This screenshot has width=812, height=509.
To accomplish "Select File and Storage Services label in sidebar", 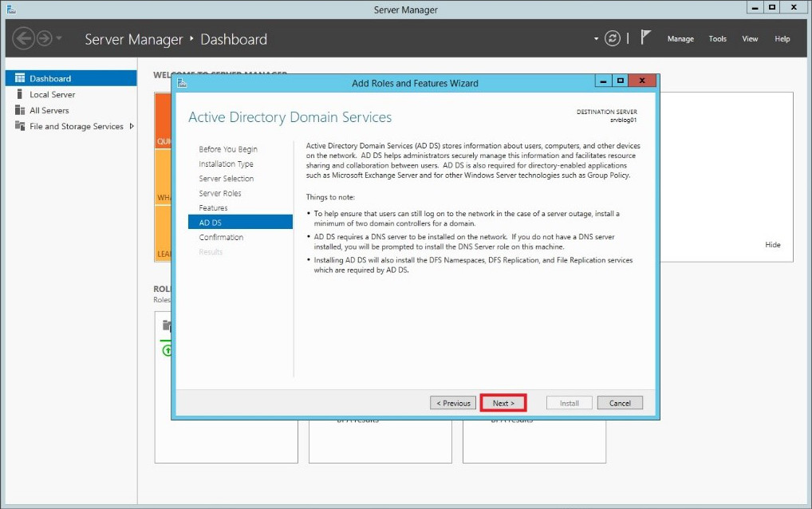I will tap(76, 126).
